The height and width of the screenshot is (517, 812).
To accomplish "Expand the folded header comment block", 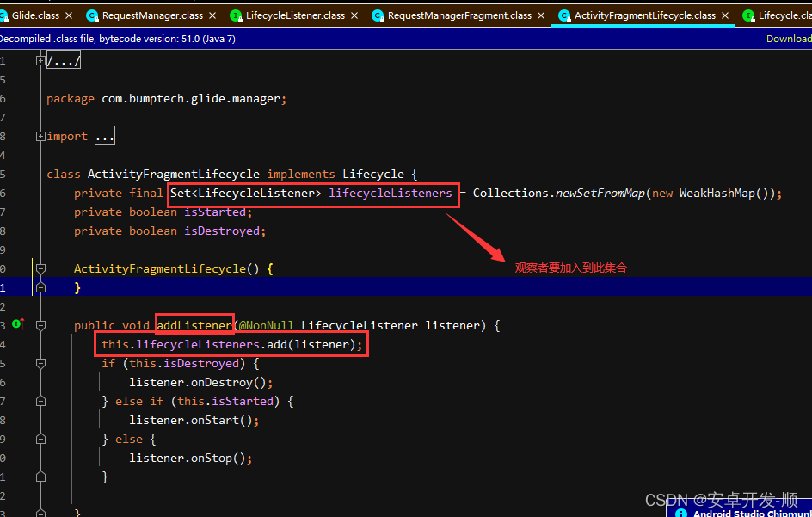I will tap(40, 60).
